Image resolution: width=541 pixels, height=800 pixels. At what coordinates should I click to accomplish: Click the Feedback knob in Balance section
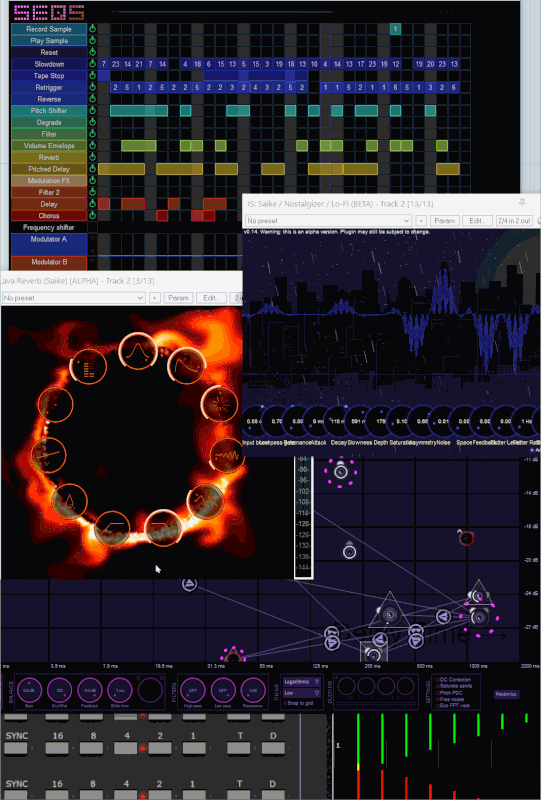pos(89,690)
